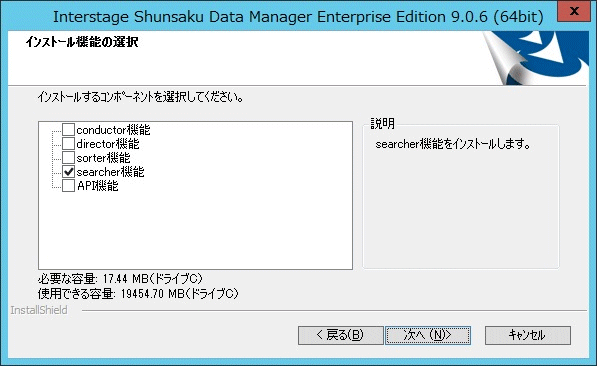Select the conductor機能 tree label

tap(113, 130)
